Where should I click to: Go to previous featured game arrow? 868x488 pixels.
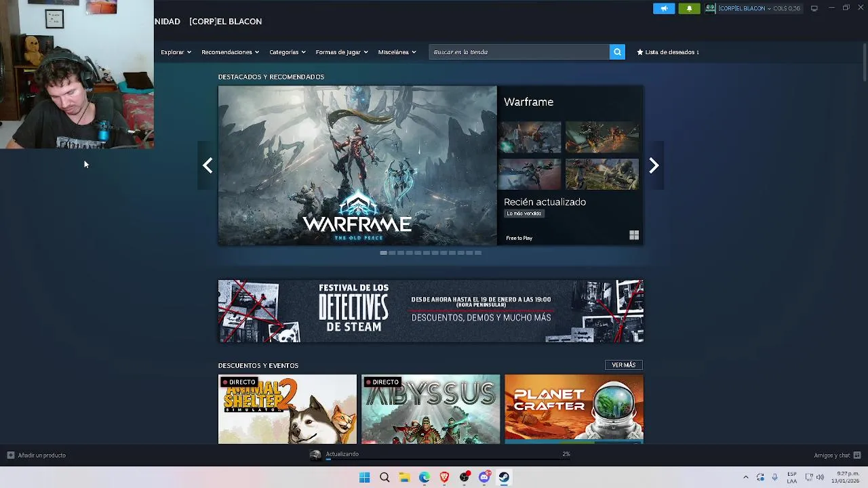(208, 165)
